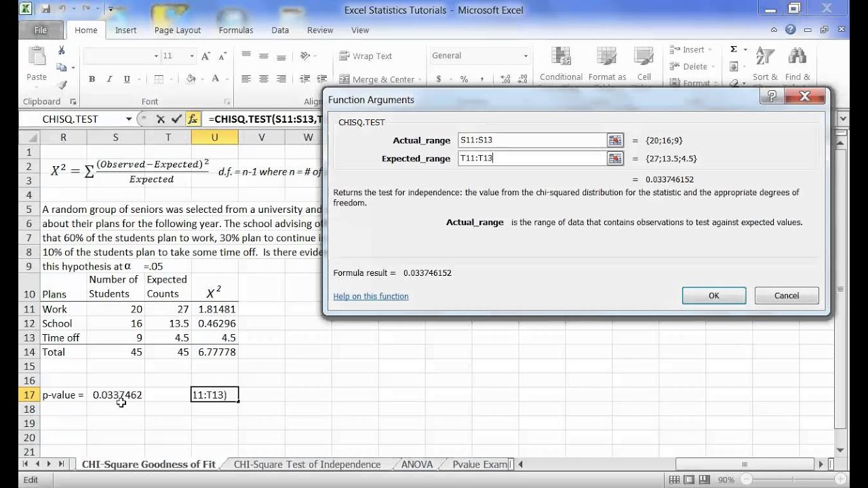Switch to the Formulas tab

coord(236,30)
